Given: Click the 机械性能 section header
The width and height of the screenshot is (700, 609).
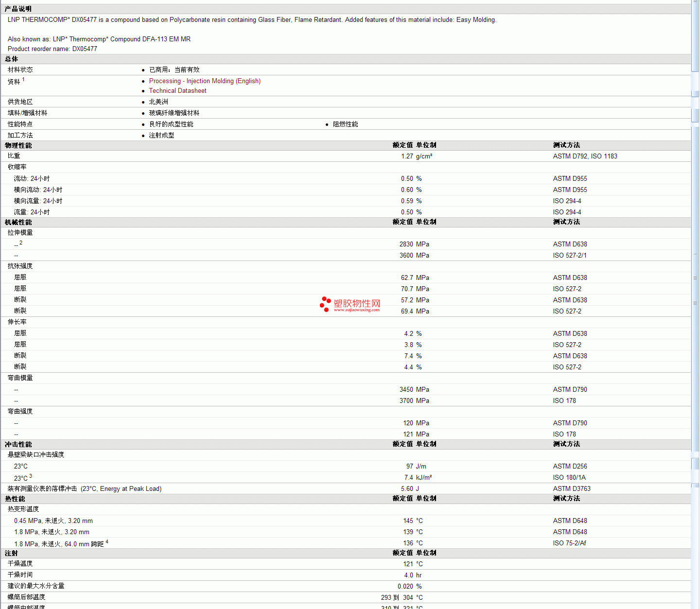Looking at the screenshot, I should coord(18,223).
